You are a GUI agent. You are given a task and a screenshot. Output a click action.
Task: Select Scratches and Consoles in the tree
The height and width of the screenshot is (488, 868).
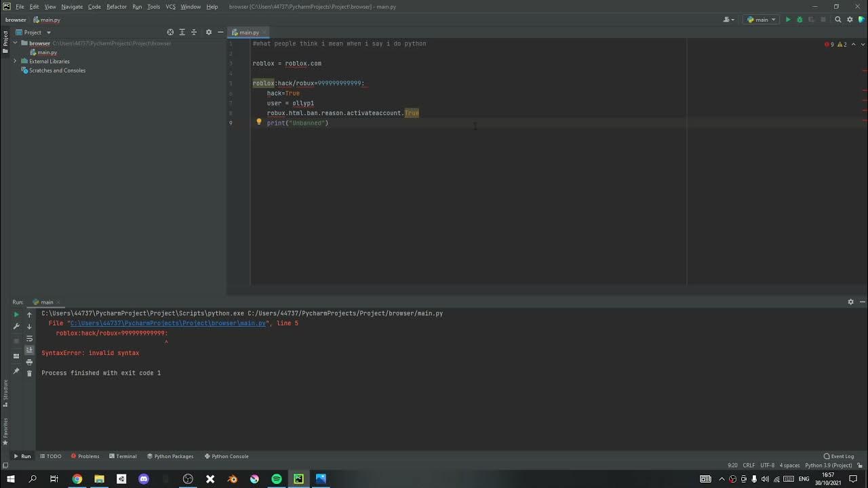pyautogui.click(x=53, y=70)
